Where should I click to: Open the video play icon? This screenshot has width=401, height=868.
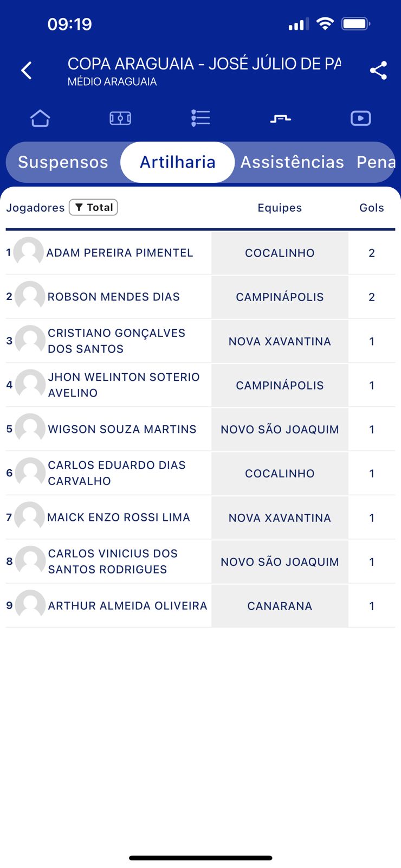tap(361, 118)
